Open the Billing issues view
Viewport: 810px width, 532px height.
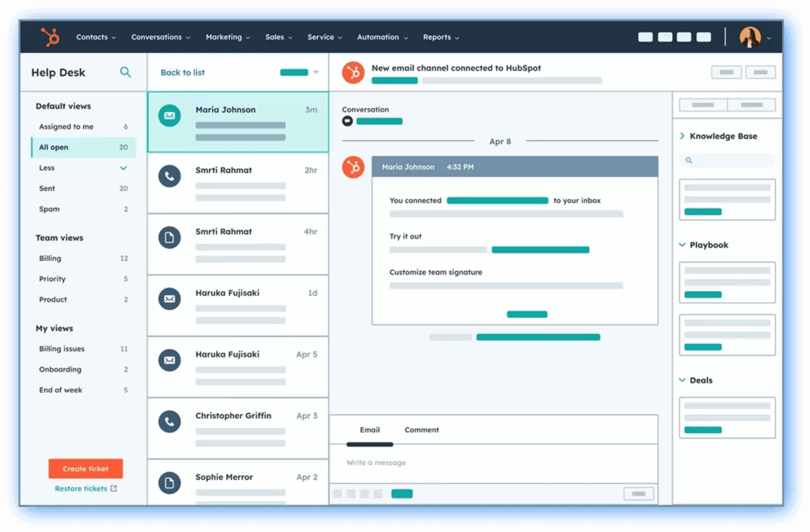point(84,349)
